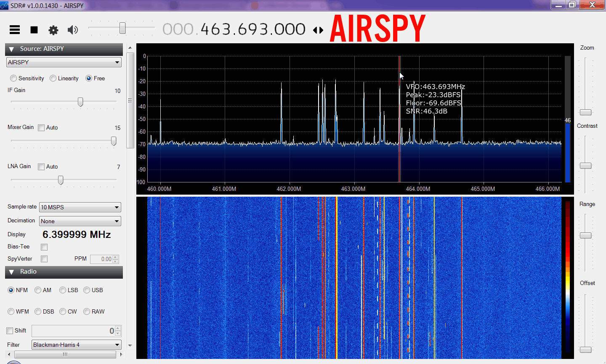The height and width of the screenshot is (364, 606).
Task: Collapse the Source: AIRSPY panel
Action: 12,49
